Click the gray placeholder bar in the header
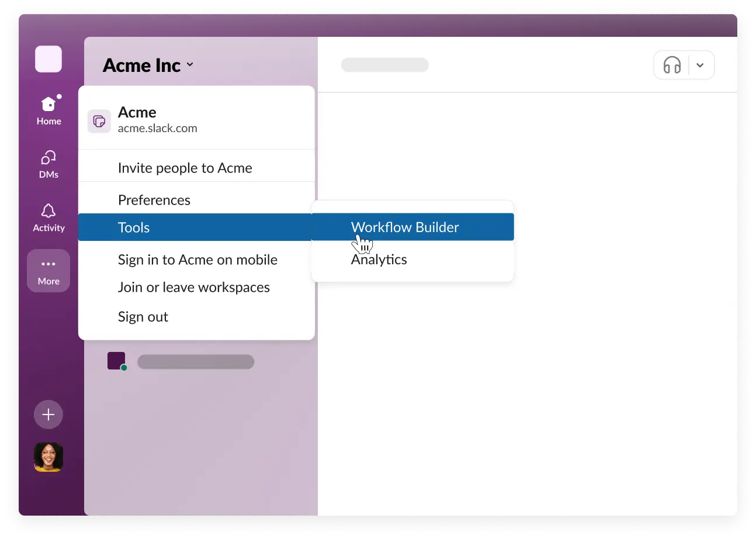This screenshot has width=756, height=539. click(x=384, y=65)
